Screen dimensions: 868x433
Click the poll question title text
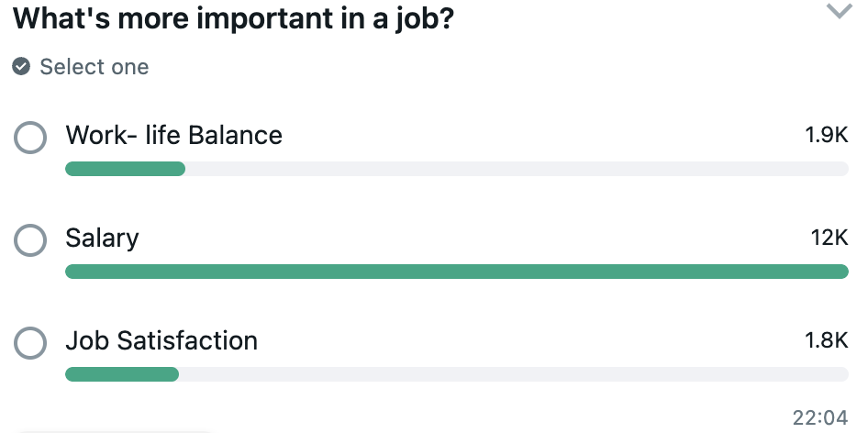point(233,19)
